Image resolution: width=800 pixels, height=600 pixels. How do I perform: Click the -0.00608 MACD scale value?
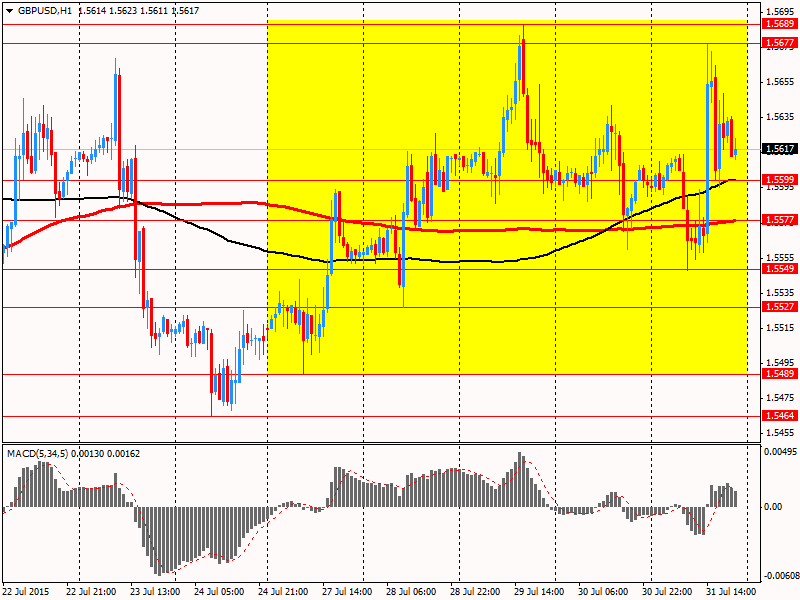point(777,575)
